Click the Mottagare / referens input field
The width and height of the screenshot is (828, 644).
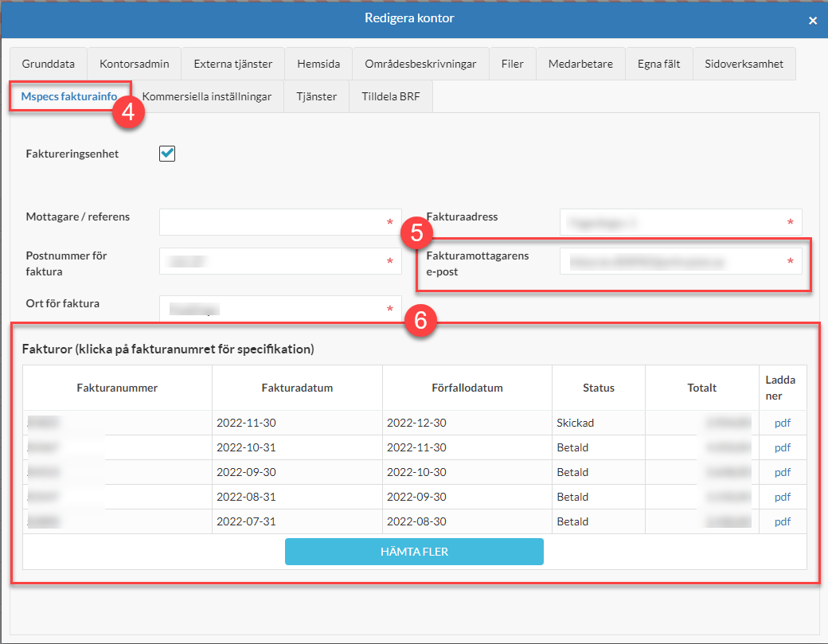[x=280, y=222]
